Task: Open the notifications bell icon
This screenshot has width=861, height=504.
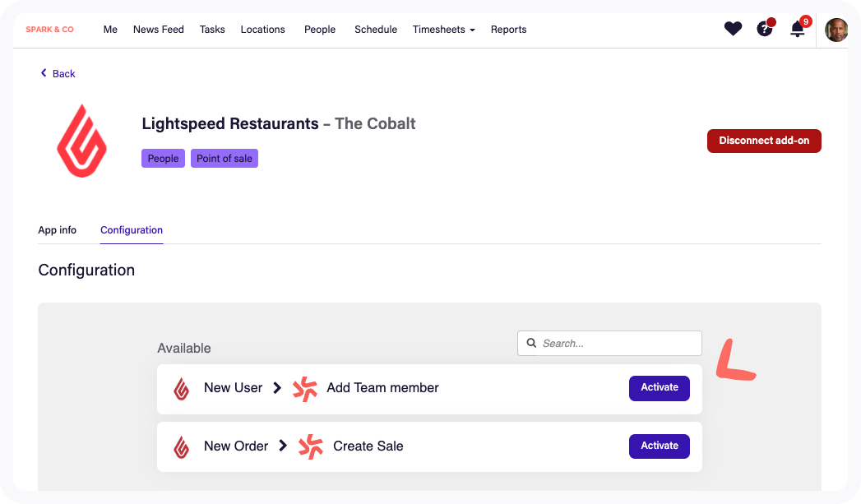Action: point(798,29)
